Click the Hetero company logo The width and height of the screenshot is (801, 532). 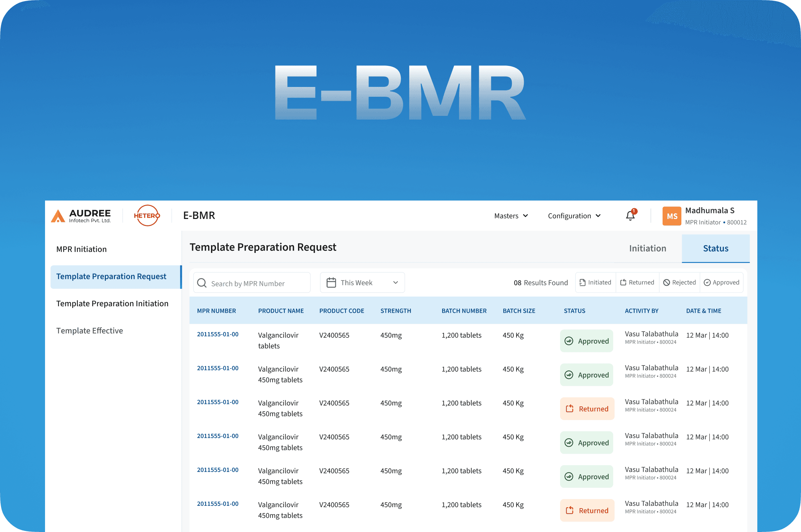pos(146,215)
